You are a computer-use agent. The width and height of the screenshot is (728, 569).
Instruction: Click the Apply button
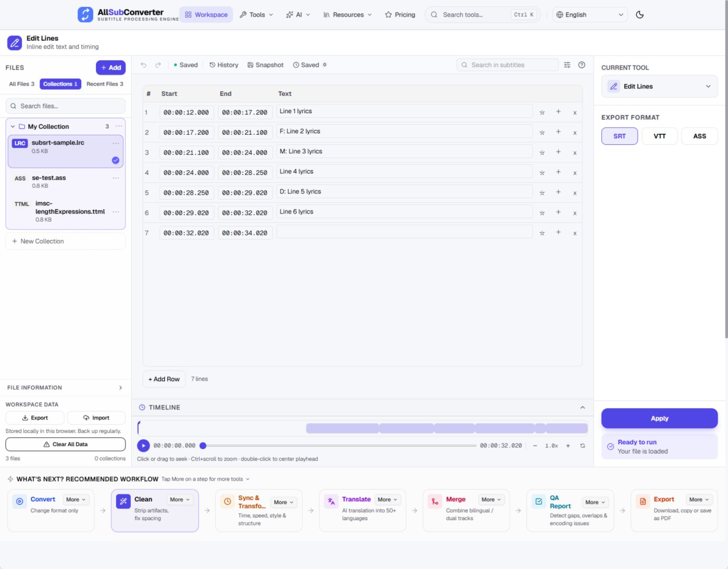(x=659, y=418)
